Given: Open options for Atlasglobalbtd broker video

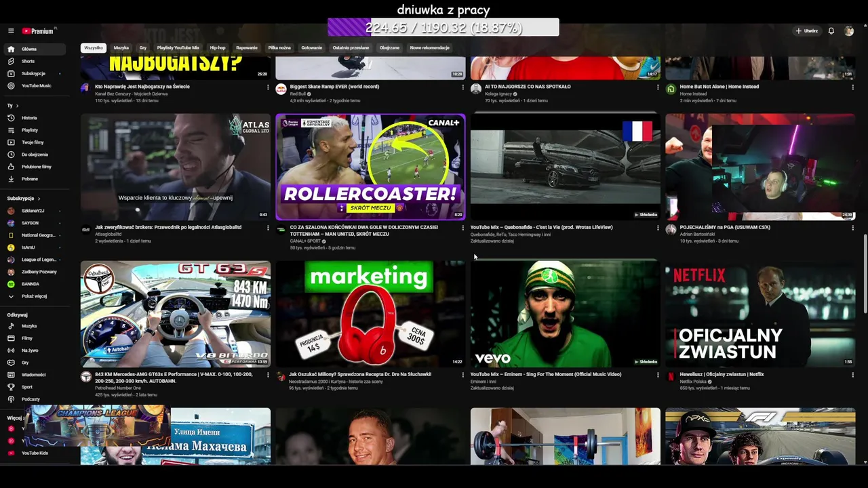Looking at the screenshot, I should [x=268, y=228].
